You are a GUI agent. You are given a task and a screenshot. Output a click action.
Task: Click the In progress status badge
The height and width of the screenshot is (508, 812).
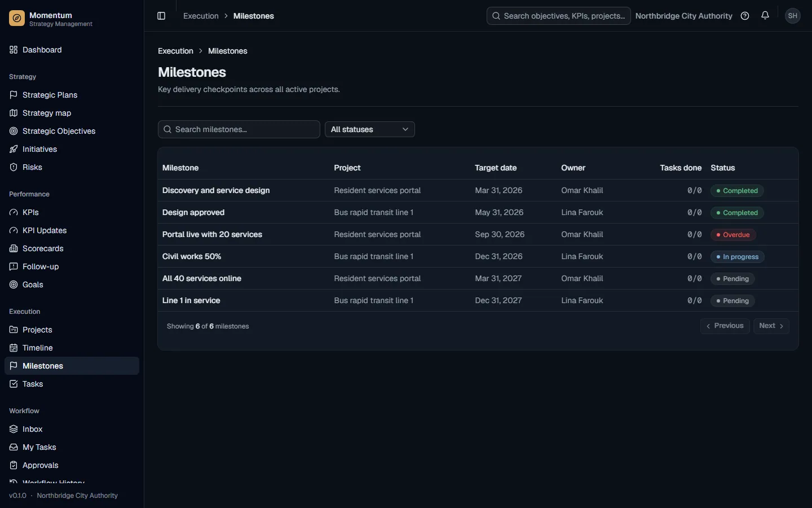738,257
